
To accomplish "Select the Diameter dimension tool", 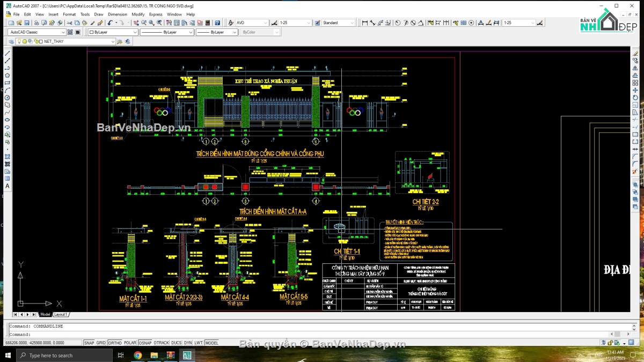I will coord(413,23).
